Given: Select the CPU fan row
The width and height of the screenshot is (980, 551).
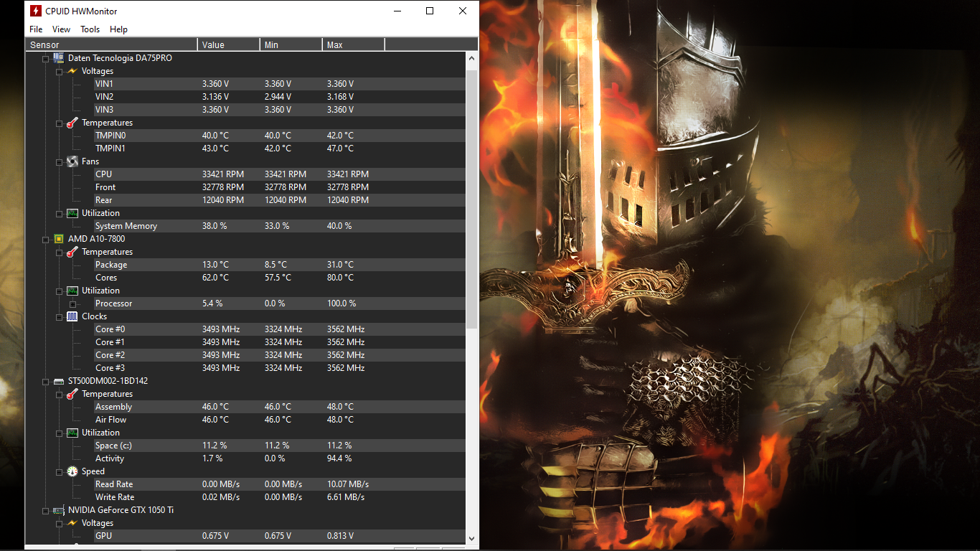Looking at the screenshot, I should (280, 174).
